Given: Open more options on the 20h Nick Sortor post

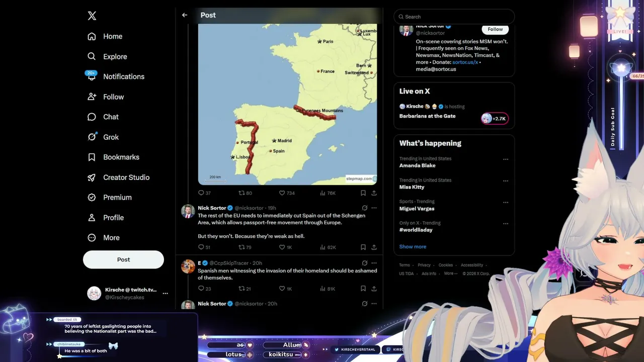Looking at the screenshot, I should [374, 304].
